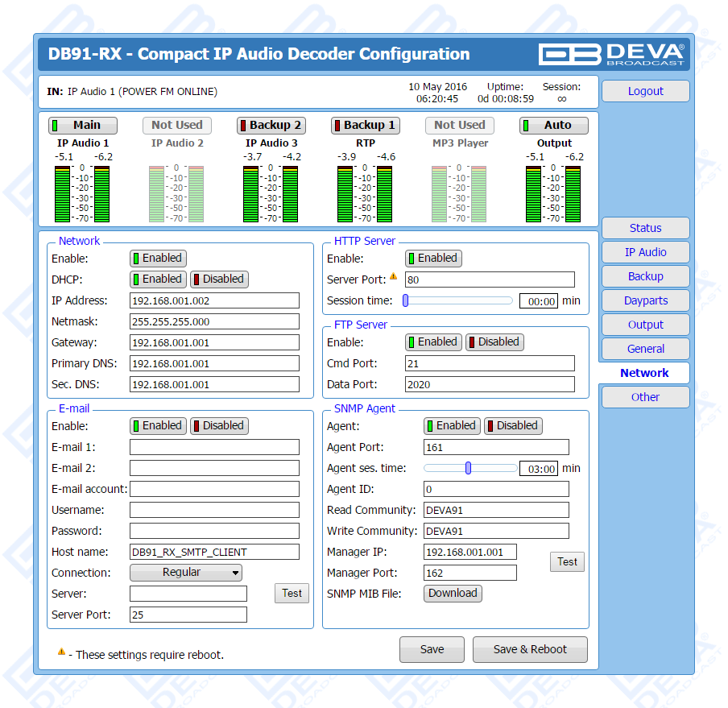Disable DHCP in the Network section
The width and height of the screenshot is (728, 708).
219,279
